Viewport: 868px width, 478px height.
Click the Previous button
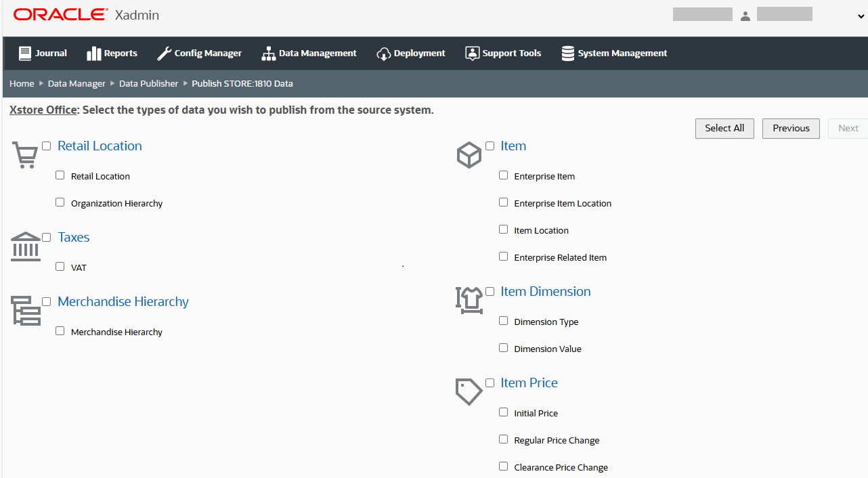click(791, 128)
